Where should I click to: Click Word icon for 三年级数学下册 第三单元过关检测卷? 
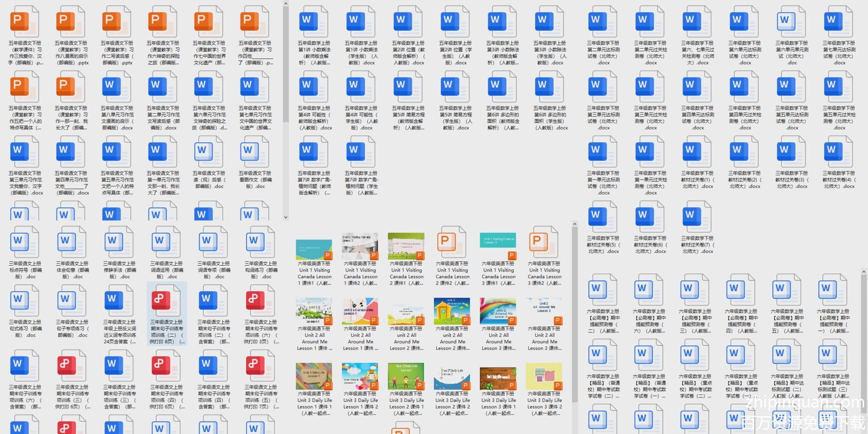pos(651,86)
